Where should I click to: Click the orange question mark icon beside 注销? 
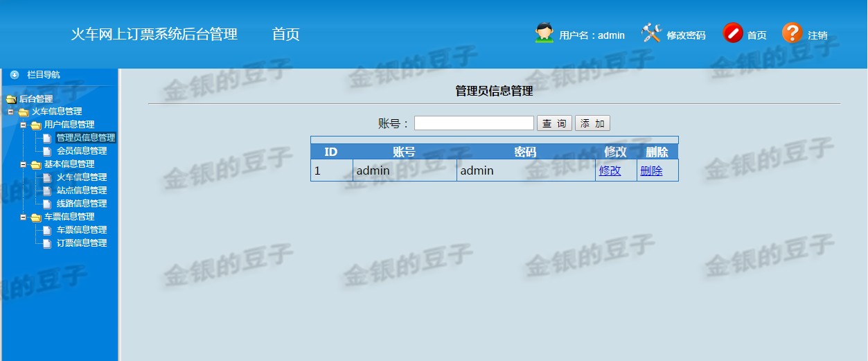[792, 33]
